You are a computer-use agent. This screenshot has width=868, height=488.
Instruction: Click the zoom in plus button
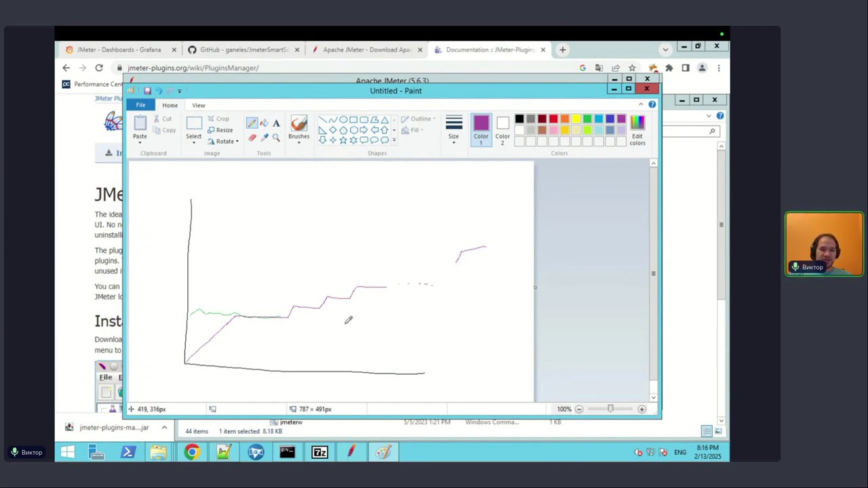642,409
